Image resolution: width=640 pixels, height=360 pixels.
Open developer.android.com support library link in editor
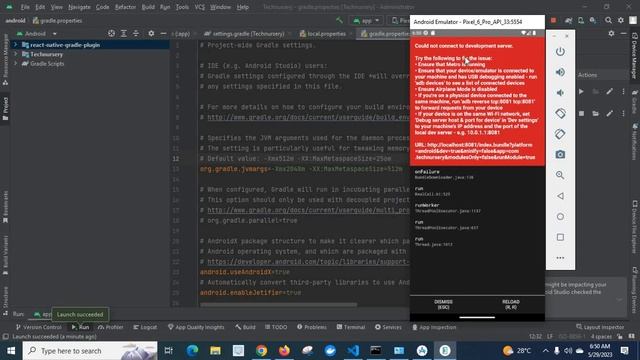point(308,262)
